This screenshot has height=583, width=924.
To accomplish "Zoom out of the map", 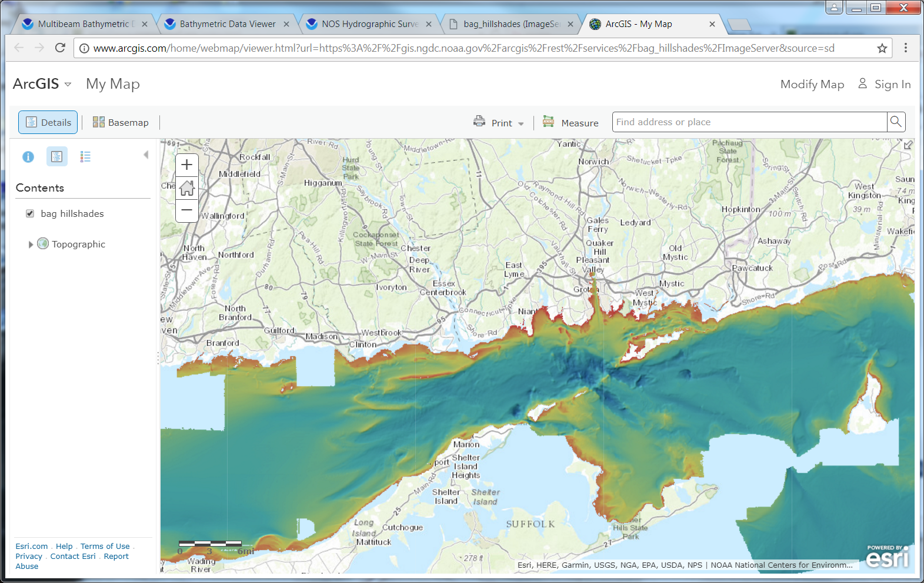I will click(186, 210).
